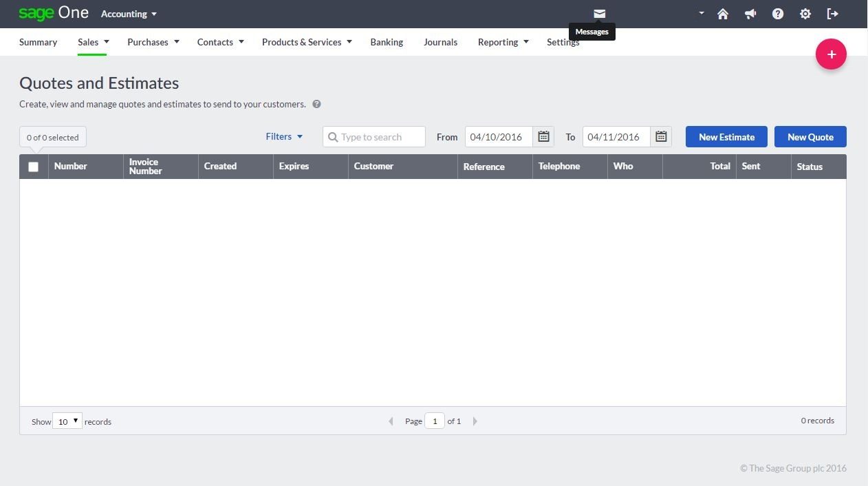Click the New Estimate button
The height and width of the screenshot is (486, 868).
[x=726, y=137]
